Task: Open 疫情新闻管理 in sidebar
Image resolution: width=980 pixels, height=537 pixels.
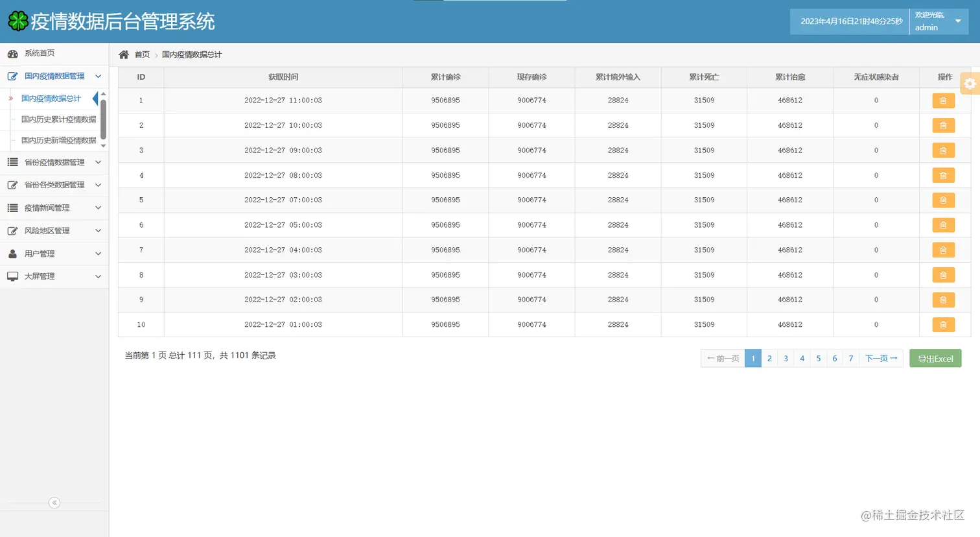Action: point(54,208)
